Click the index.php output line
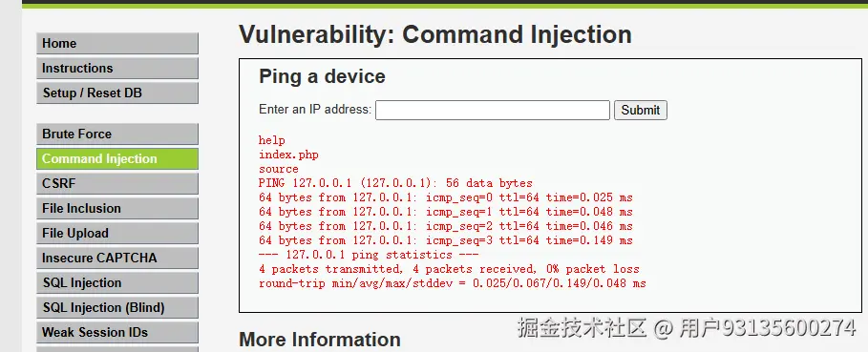This screenshot has height=352, width=868. [288, 155]
